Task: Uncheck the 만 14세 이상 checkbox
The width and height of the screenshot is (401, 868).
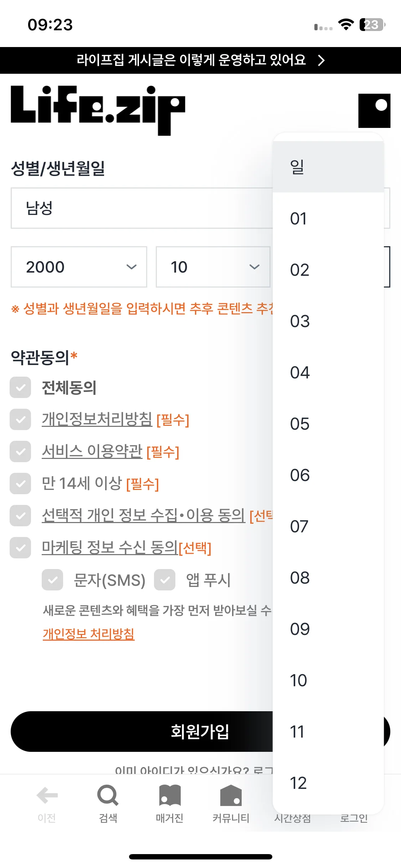Action: pos(20,484)
